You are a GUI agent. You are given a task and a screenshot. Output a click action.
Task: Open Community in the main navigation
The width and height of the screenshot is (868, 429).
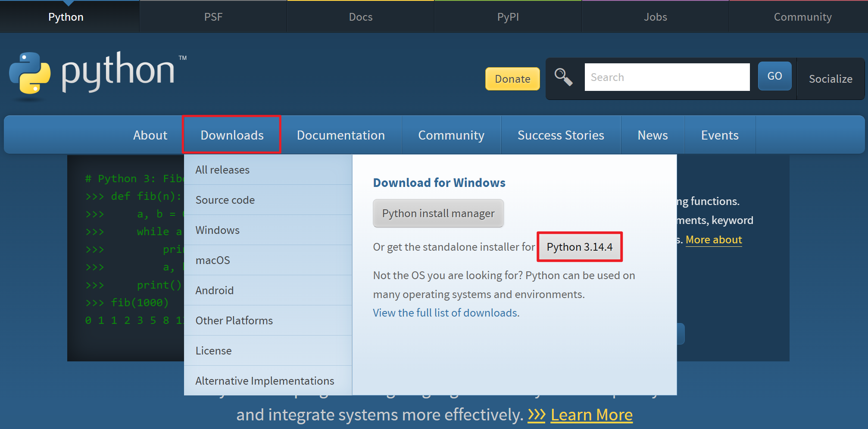pos(451,135)
